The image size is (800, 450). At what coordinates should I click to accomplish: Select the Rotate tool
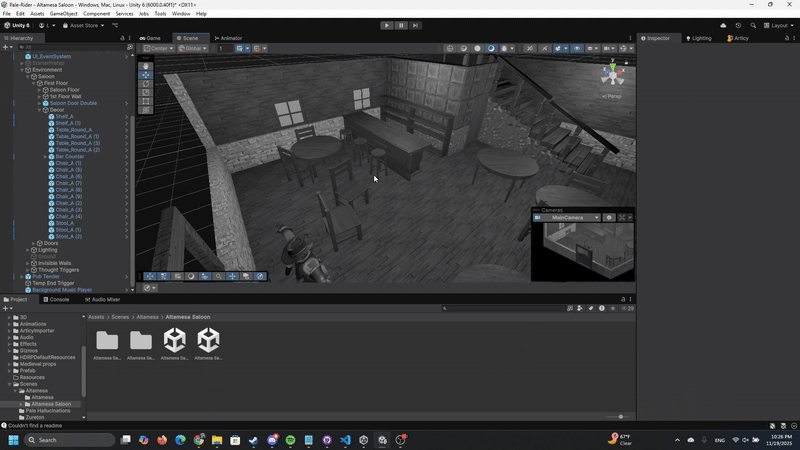[x=146, y=84]
